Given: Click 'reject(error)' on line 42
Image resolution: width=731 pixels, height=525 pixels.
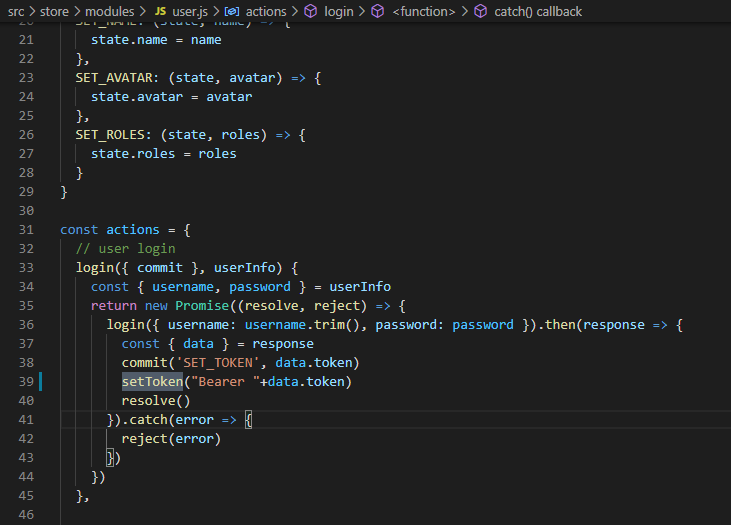Looking at the screenshot, I should (x=171, y=439).
